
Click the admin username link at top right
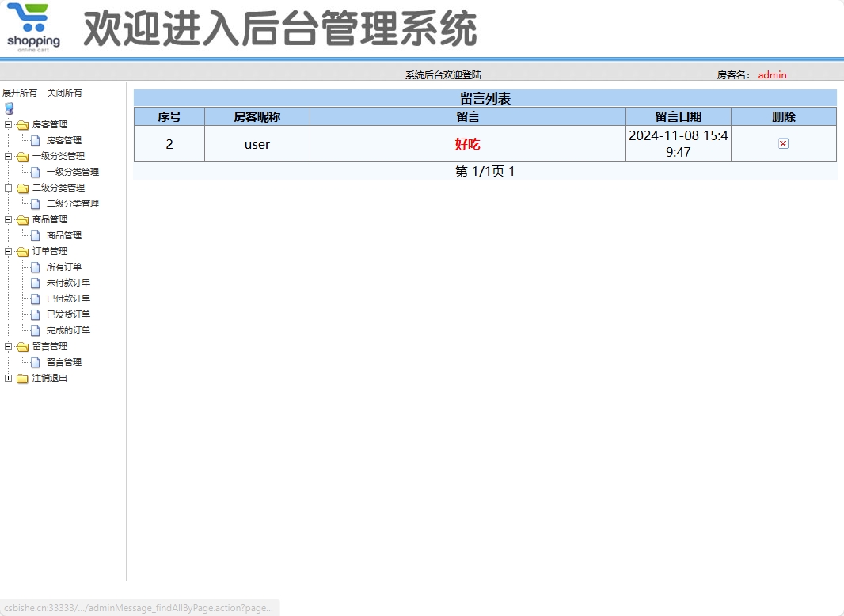pyautogui.click(x=771, y=74)
